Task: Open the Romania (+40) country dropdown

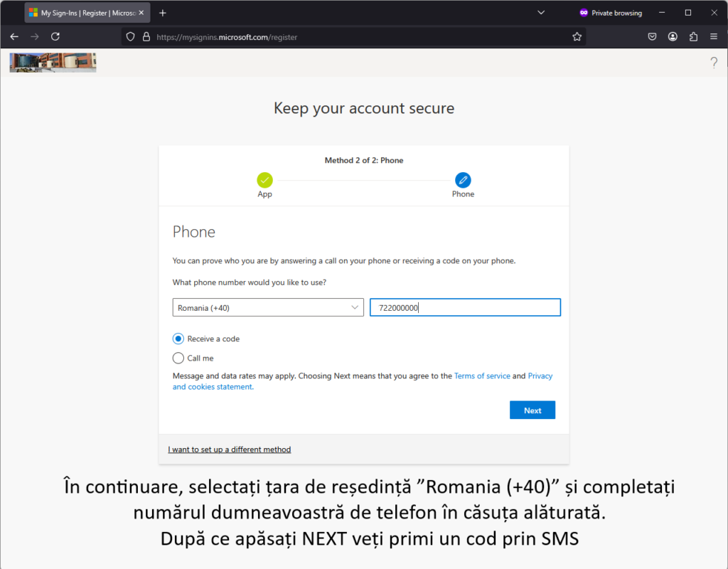Action: [x=268, y=307]
